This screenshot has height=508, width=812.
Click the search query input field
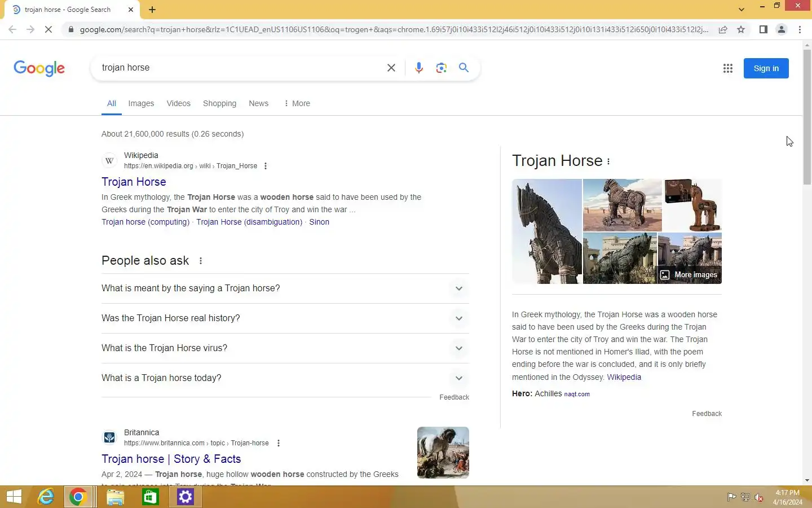(x=240, y=68)
